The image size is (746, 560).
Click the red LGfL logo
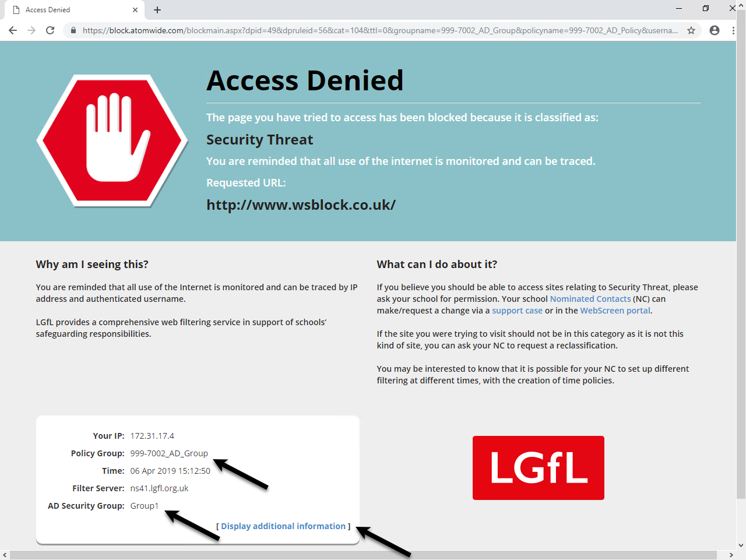pos(539,468)
